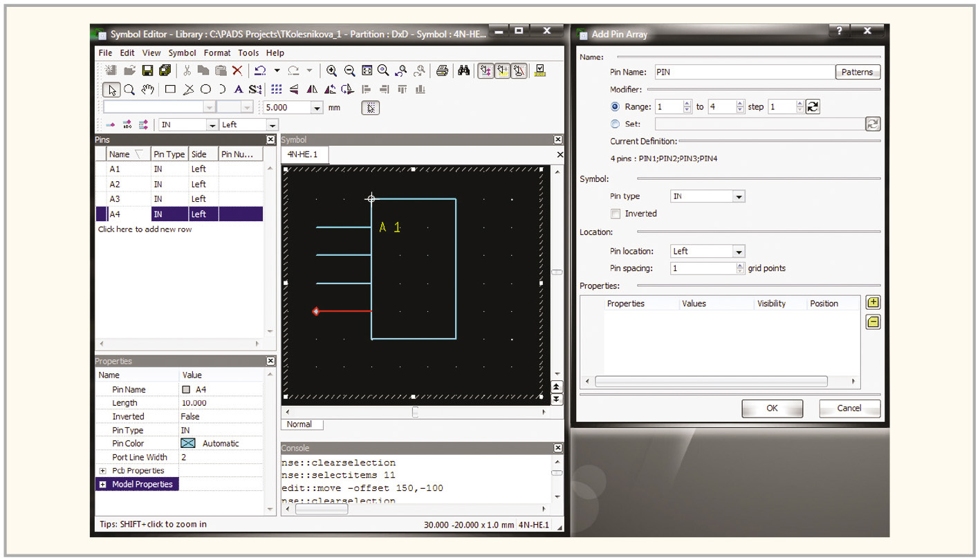Click the Save floppy disk icon
The width and height of the screenshot is (980, 560).
coord(147,71)
